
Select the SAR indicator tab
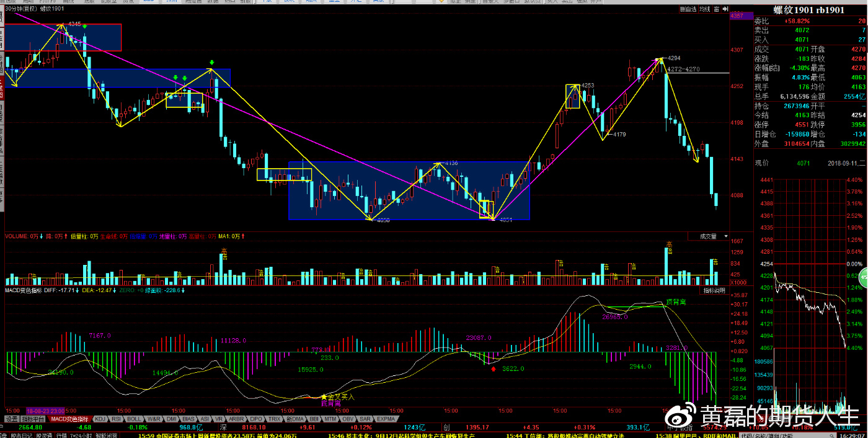[365, 419]
